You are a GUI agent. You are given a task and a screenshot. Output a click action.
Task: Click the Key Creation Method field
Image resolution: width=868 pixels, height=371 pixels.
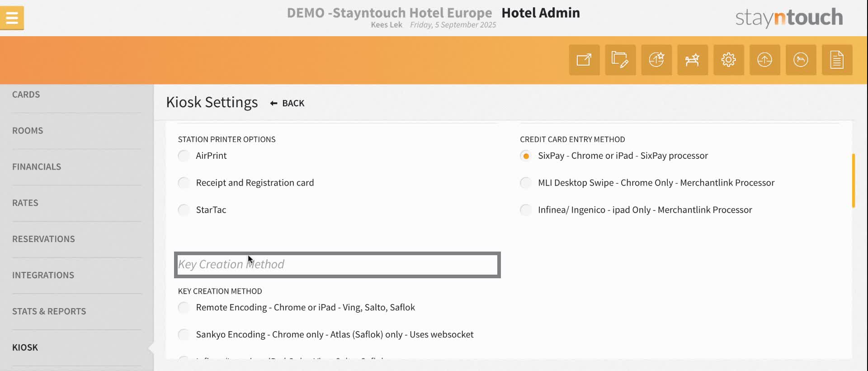point(337,265)
